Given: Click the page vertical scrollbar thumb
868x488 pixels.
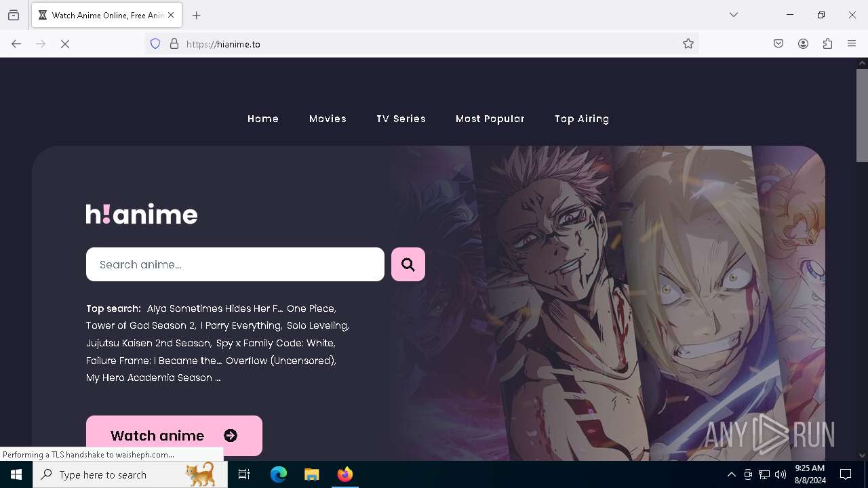Looking at the screenshot, I should (862, 115).
